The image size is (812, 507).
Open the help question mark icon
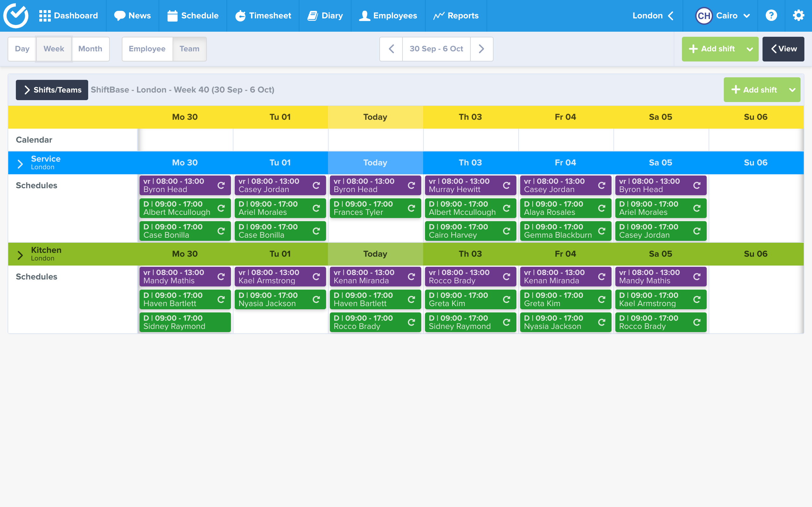click(x=771, y=16)
